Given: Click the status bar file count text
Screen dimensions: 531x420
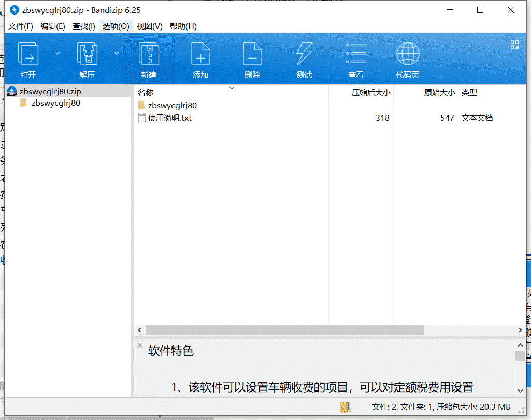Looking at the screenshot, I should point(441,407).
